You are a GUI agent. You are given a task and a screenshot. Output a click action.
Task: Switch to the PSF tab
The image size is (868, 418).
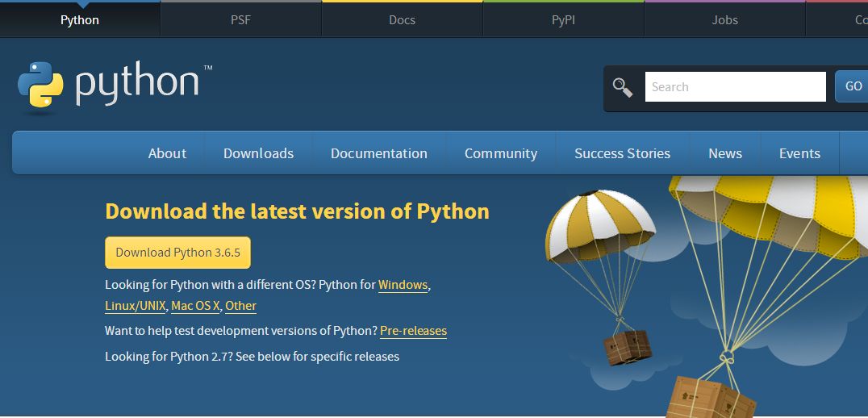coord(241,20)
